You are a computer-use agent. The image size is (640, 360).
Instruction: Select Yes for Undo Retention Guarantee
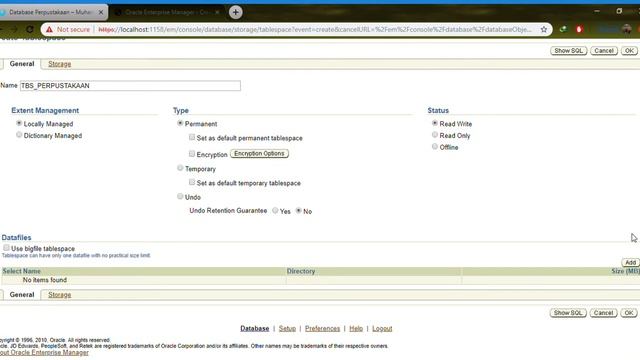pos(276,211)
